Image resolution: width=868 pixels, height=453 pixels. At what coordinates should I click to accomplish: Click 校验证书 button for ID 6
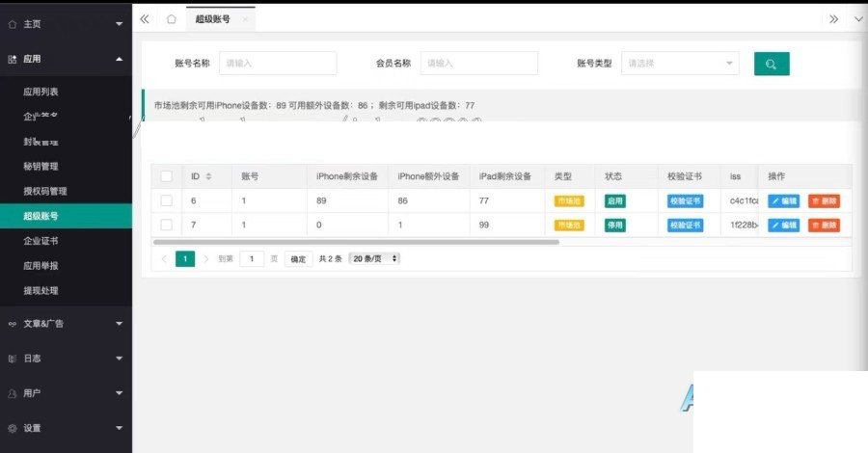pyautogui.click(x=685, y=201)
